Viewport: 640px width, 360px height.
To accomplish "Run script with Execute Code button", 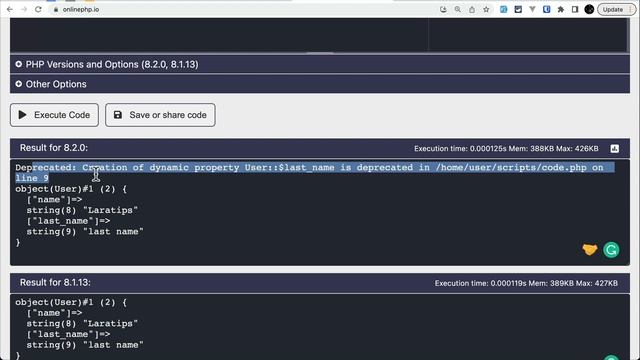I will (x=54, y=115).
